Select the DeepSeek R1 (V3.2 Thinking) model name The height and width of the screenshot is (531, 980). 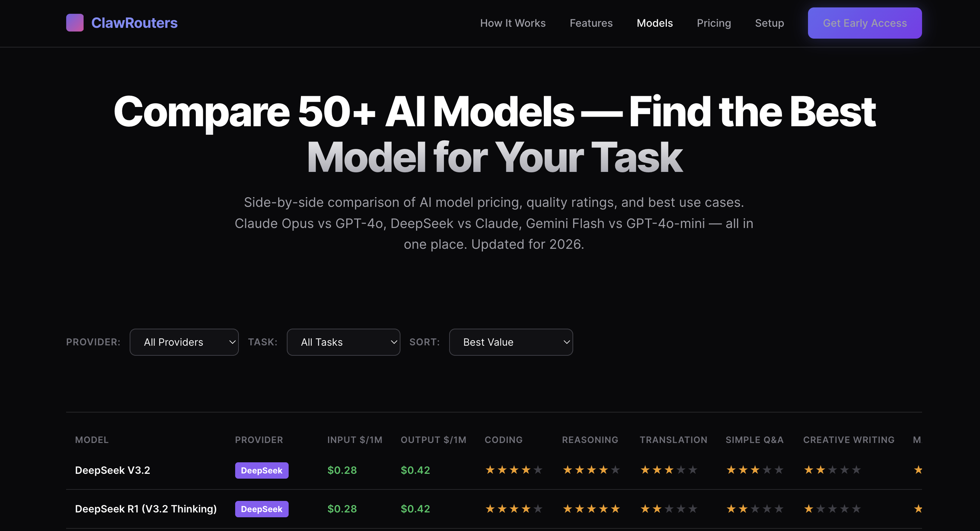point(146,509)
